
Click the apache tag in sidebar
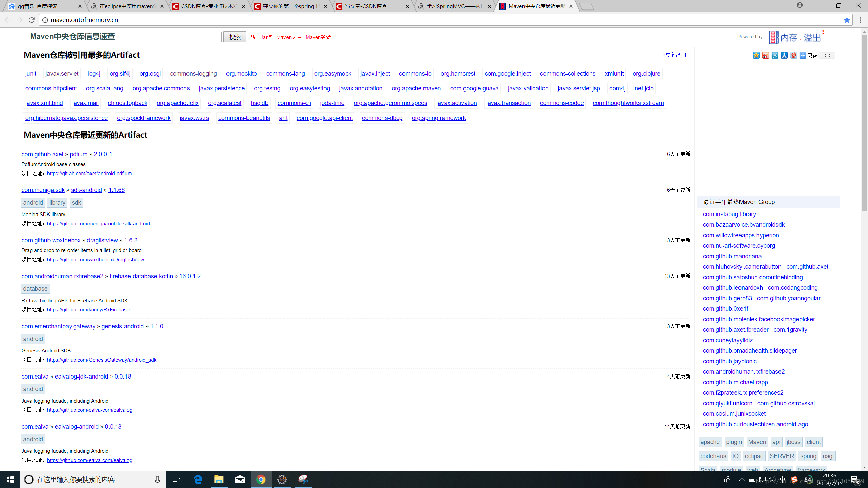click(x=710, y=442)
